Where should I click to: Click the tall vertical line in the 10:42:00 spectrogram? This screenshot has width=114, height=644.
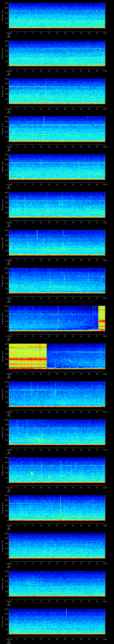(60, 507)
